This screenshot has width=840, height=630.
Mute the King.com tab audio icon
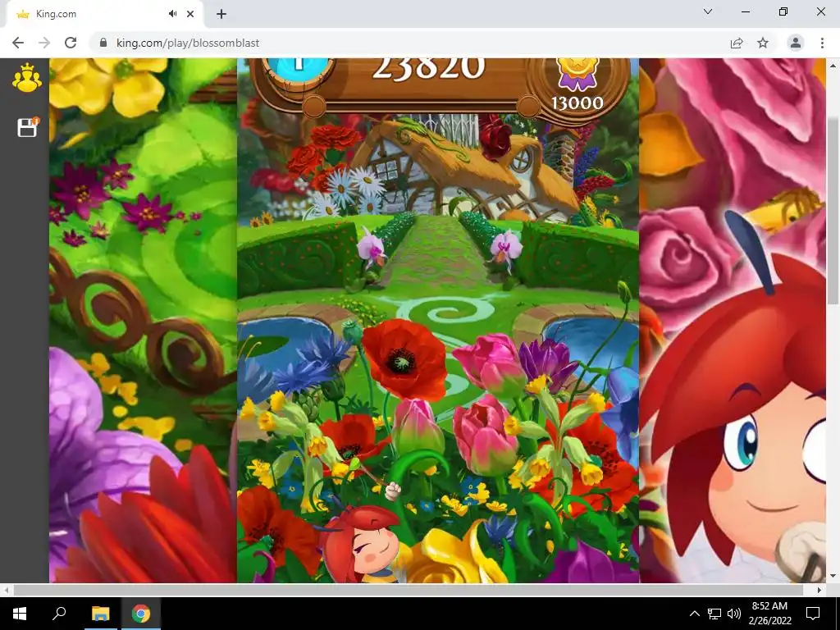(172, 14)
